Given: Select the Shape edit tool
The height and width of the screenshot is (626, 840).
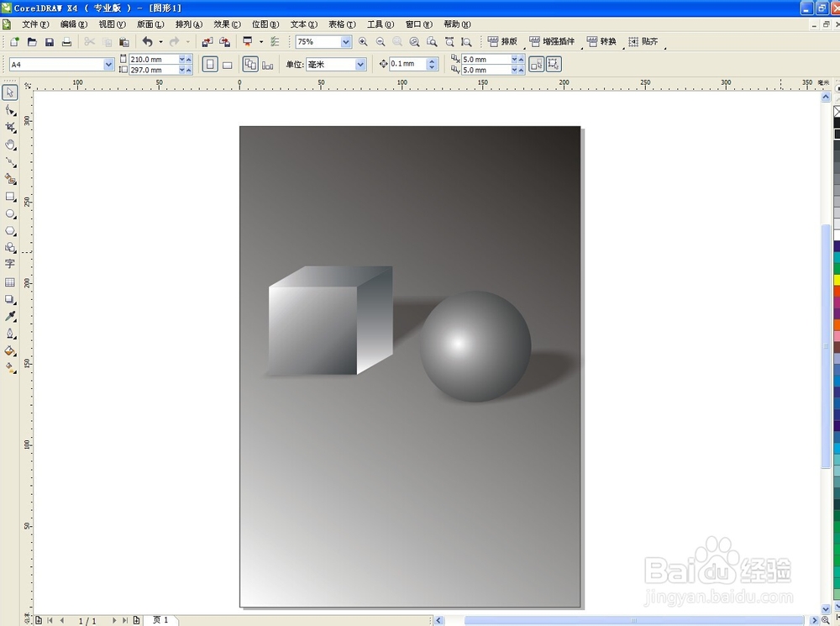Looking at the screenshot, I should pos(10,110).
